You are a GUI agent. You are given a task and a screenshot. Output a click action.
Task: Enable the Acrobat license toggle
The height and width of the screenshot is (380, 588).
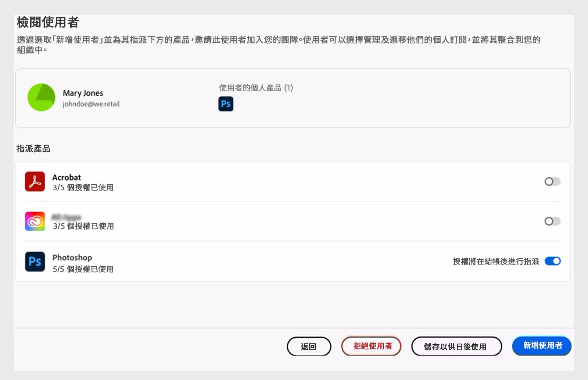552,182
